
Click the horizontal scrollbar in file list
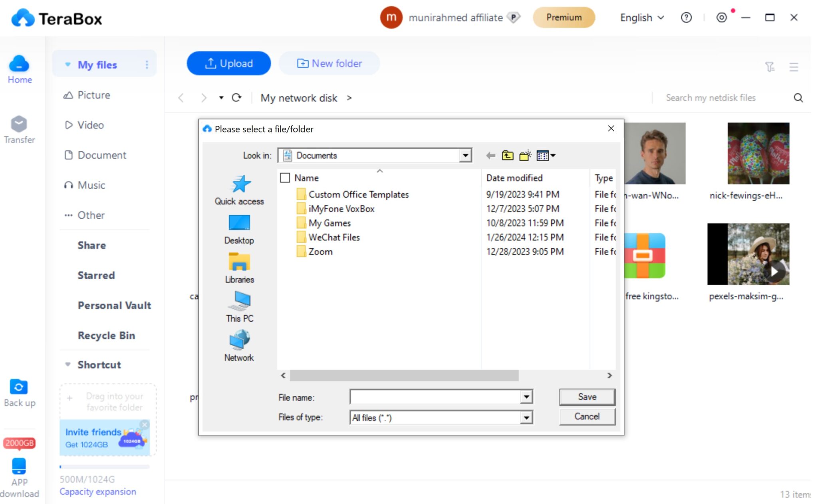(403, 376)
